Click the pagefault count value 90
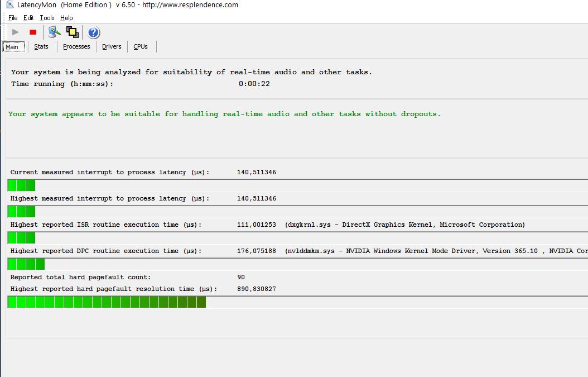This screenshot has width=588, height=377. pos(241,277)
